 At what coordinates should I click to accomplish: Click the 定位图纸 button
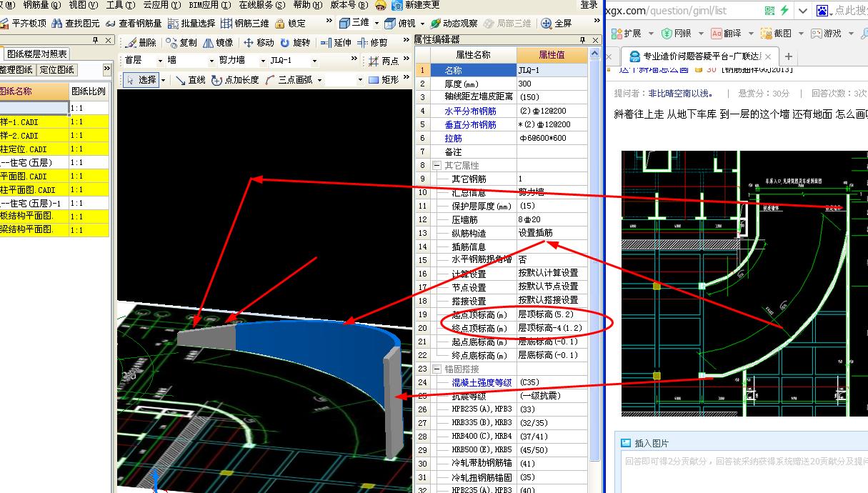pos(56,70)
